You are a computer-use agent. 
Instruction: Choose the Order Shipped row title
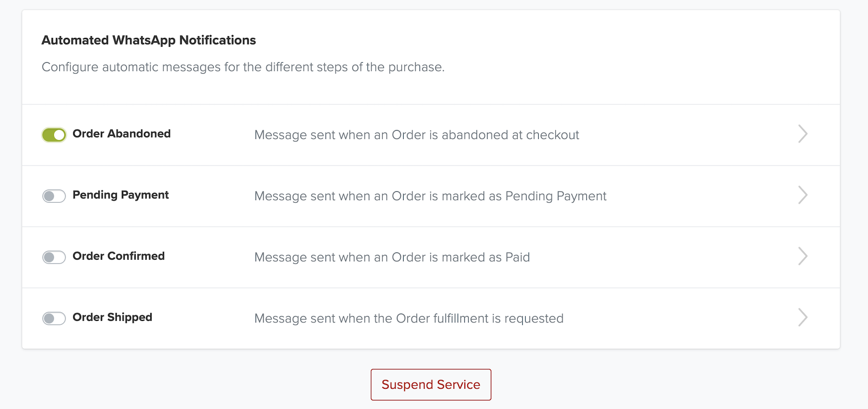click(x=112, y=317)
